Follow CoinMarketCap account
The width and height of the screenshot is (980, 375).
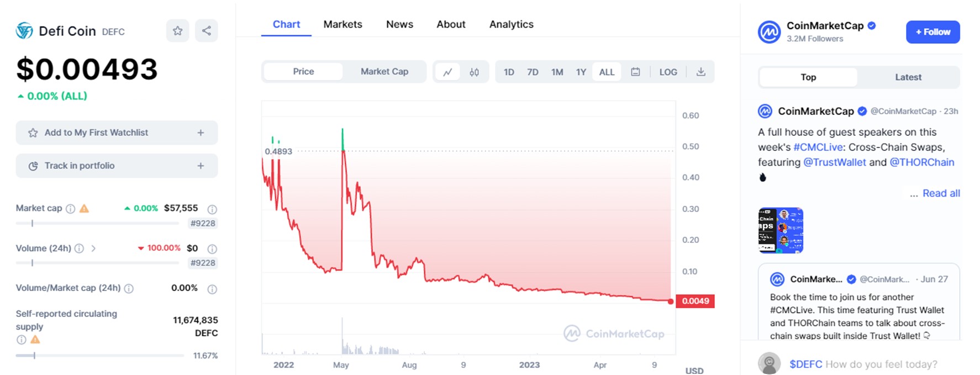click(x=932, y=32)
